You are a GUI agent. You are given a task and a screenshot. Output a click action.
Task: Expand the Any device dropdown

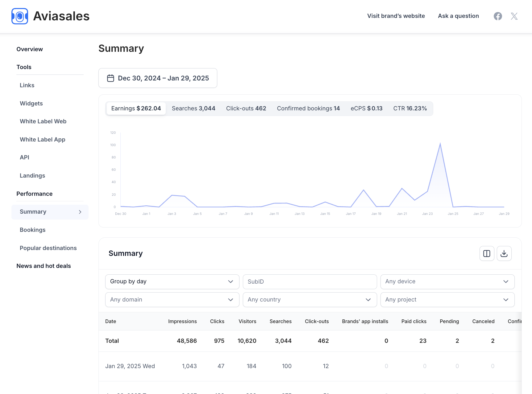click(447, 282)
